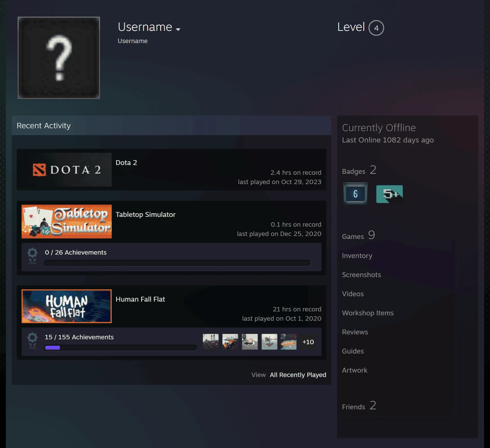This screenshot has width=490, height=448.
Task: Open the Friends 2 list
Action: pos(359,406)
